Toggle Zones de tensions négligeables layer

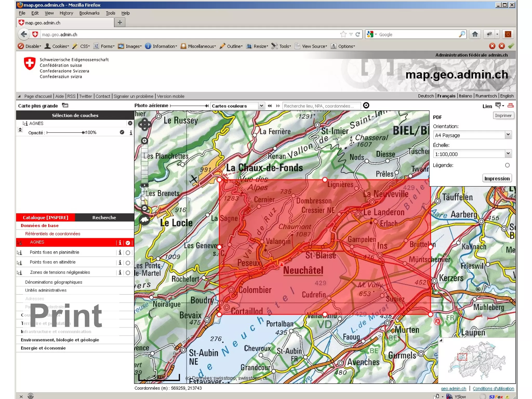(128, 272)
